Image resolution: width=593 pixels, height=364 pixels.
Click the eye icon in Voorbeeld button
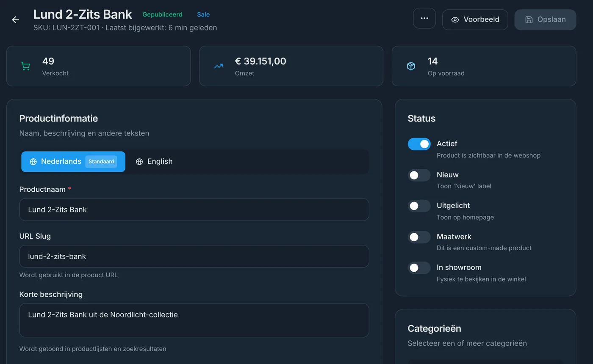[x=455, y=20]
